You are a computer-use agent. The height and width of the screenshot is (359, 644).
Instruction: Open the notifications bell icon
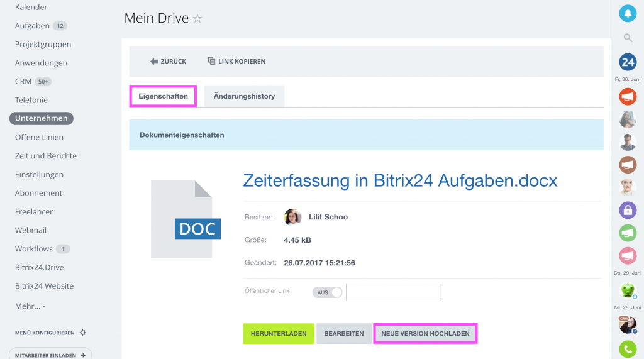tap(628, 14)
